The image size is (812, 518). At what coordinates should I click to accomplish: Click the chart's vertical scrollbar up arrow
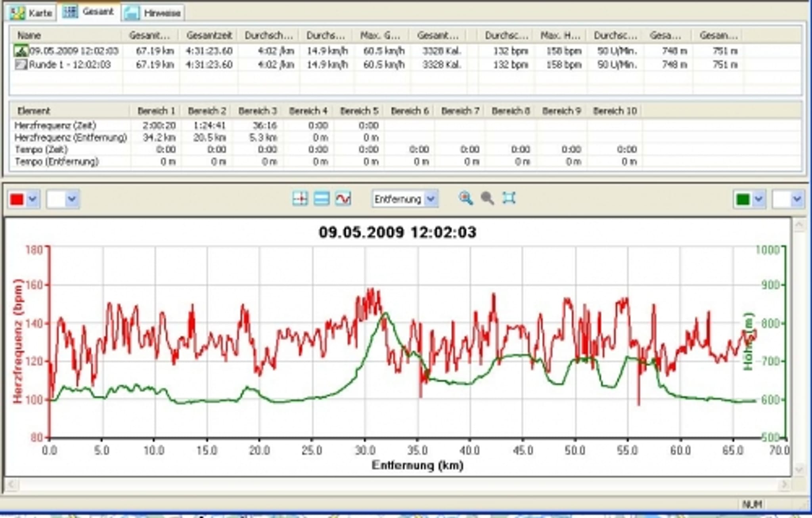pos(799,226)
